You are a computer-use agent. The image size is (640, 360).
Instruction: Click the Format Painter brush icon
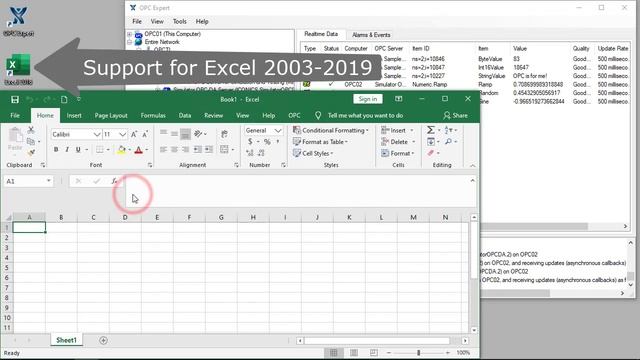[31, 153]
